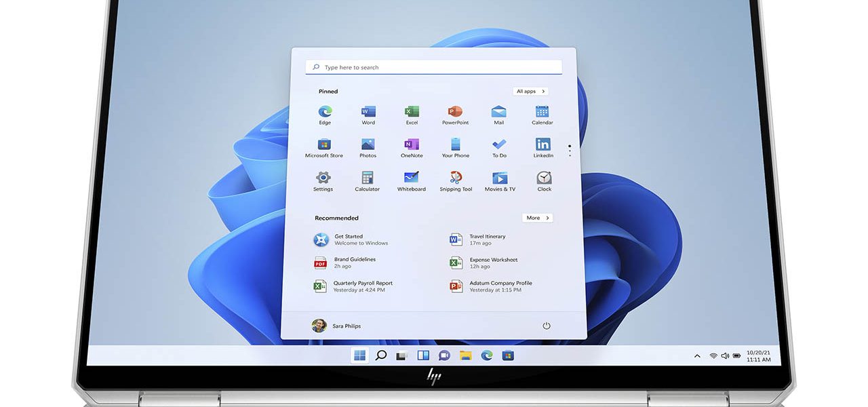The width and height of the screenshot is (868, 407).
Task: Open the Get Started recommendation
Action: click(351, 239)
